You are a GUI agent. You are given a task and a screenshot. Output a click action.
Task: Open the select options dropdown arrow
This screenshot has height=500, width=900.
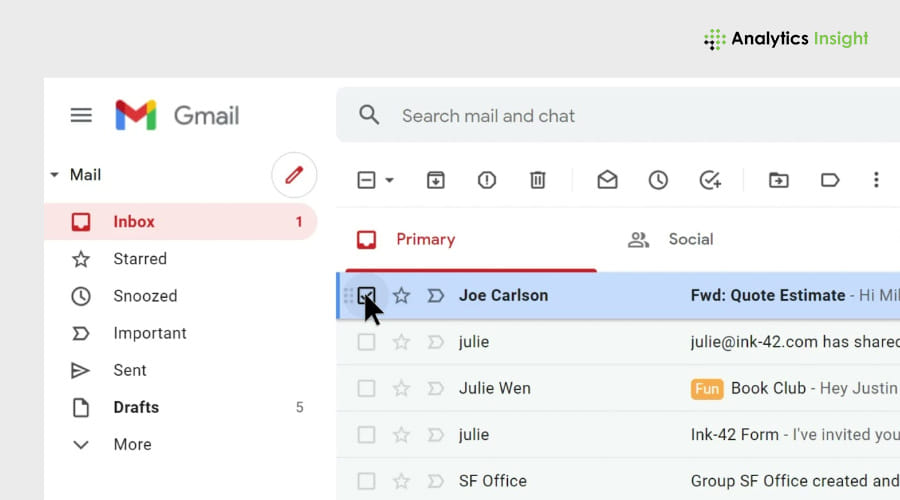[389, 180]
